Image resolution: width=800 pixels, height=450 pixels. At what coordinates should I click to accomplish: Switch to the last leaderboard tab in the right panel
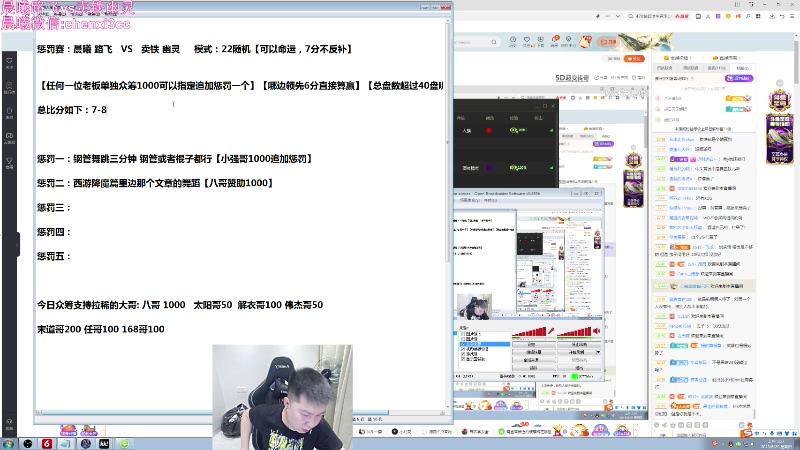point(742,68)
